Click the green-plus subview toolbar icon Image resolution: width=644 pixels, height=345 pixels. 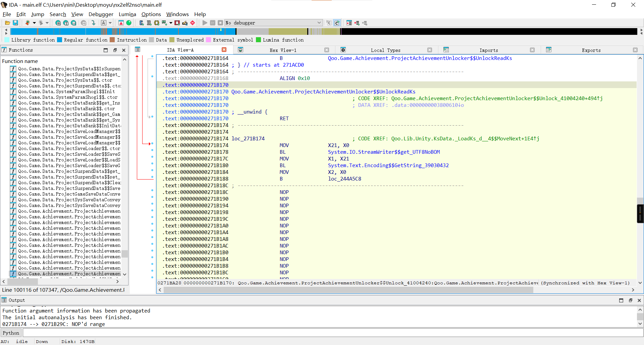coord(164,23)
